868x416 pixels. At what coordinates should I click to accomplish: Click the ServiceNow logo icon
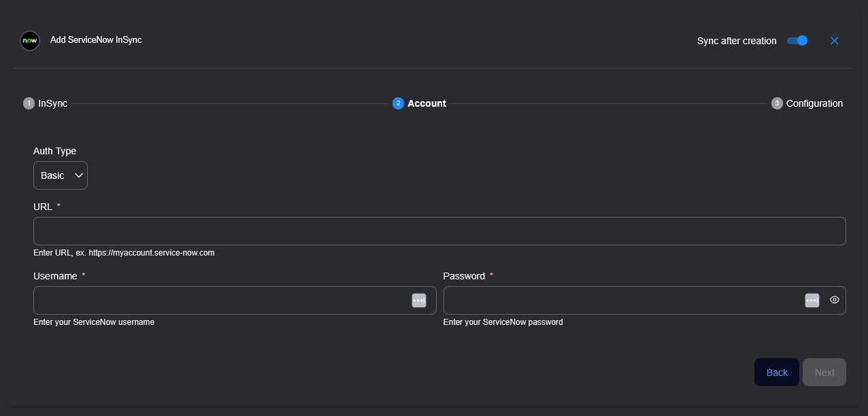[x=30, y=41]
